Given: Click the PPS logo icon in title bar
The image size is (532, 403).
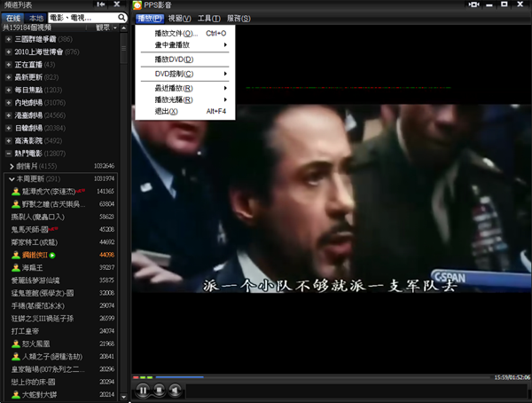Looking at the screenshot, I should tap(137, 5).
